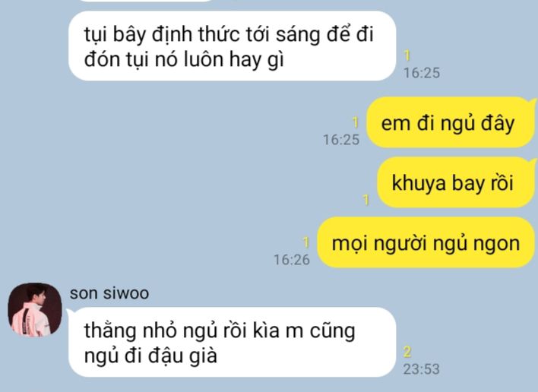Tap the 23:53 timestamp
This screenshot has height=392, width=538.
click(421, 369)
